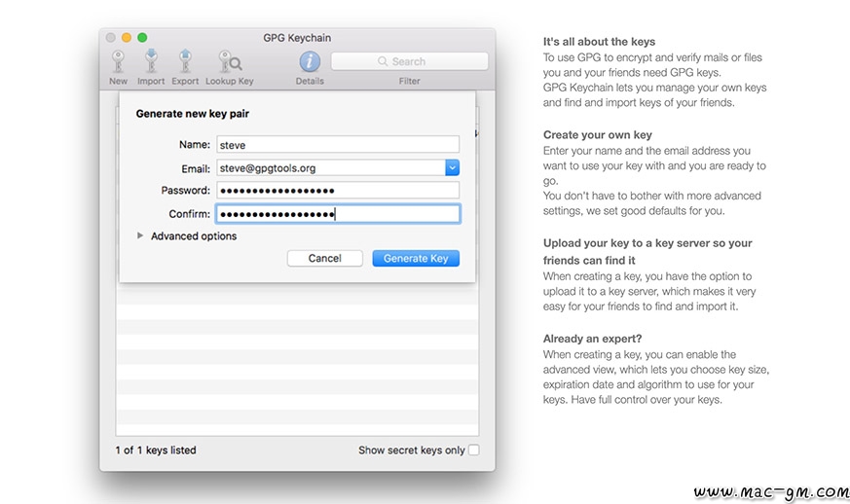Click the 'Upload your key to a key server' heading
850x504 pixels.
coord(647,251)
